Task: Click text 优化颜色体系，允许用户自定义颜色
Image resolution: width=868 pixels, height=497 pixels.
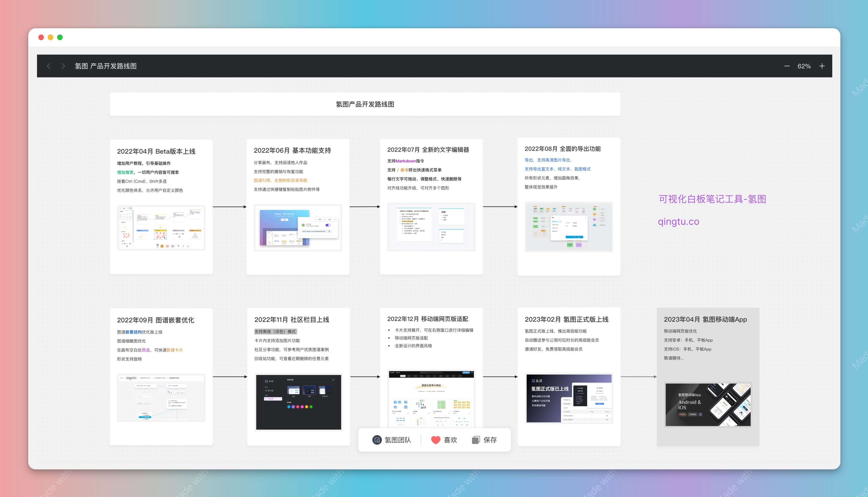Action: point(150,190)
